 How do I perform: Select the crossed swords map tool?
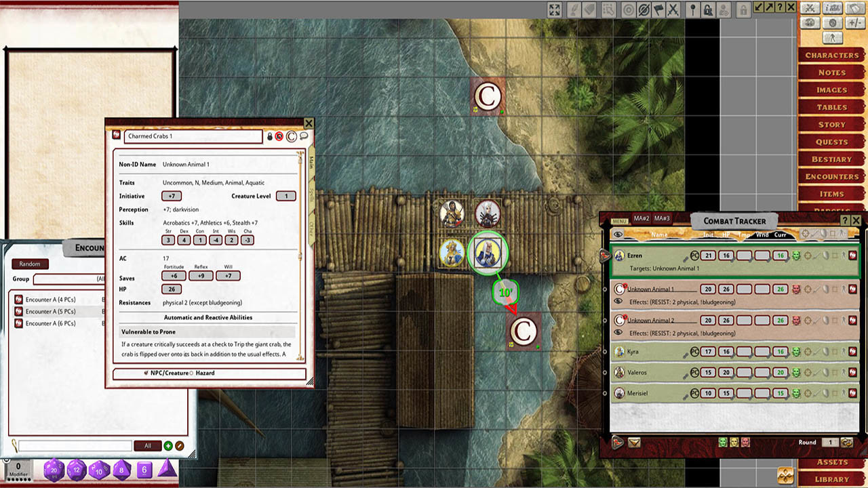tap(673, 9)
